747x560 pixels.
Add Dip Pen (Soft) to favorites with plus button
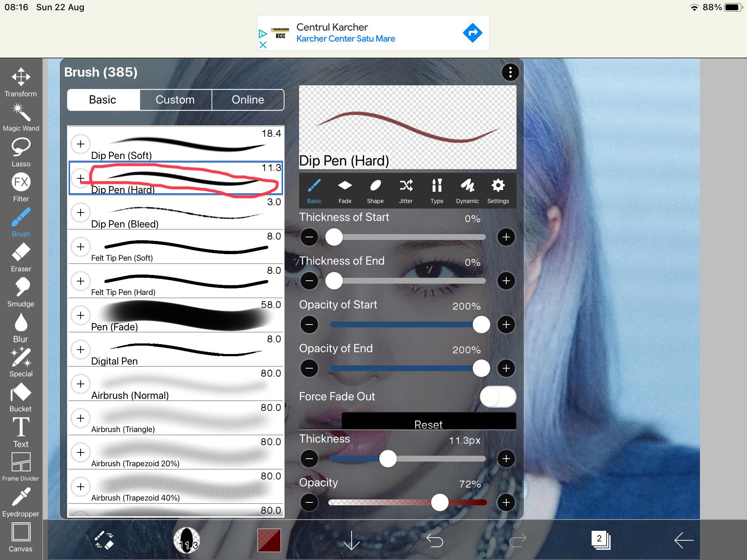coord(80,144)
